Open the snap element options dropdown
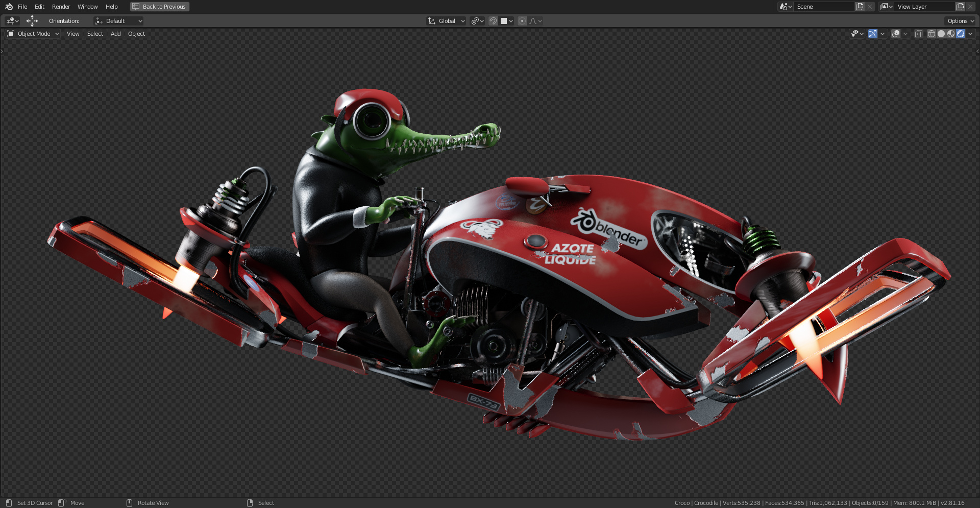This screenshot has height=508, width=980. point(506,21)
